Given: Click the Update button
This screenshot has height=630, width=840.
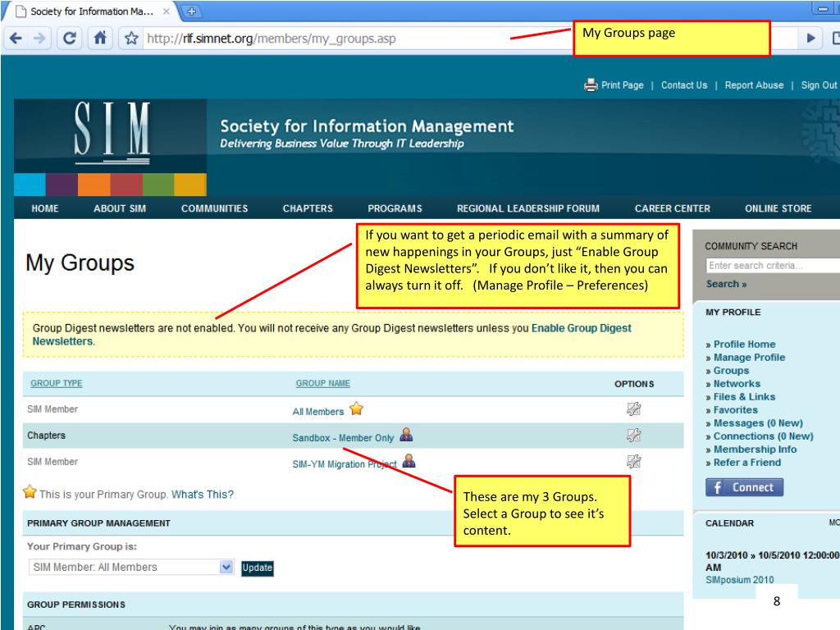Looking at the screenshot, I should click(257, 568).
